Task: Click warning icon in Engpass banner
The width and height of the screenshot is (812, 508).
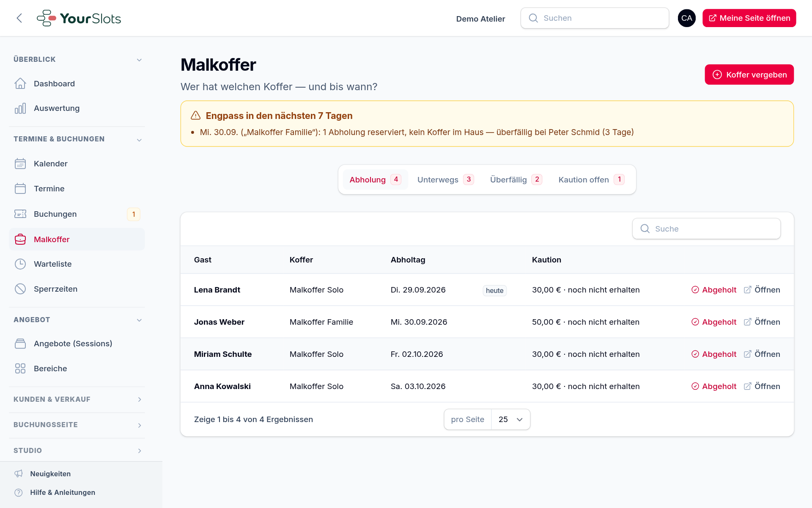Action: pos(195,116)
